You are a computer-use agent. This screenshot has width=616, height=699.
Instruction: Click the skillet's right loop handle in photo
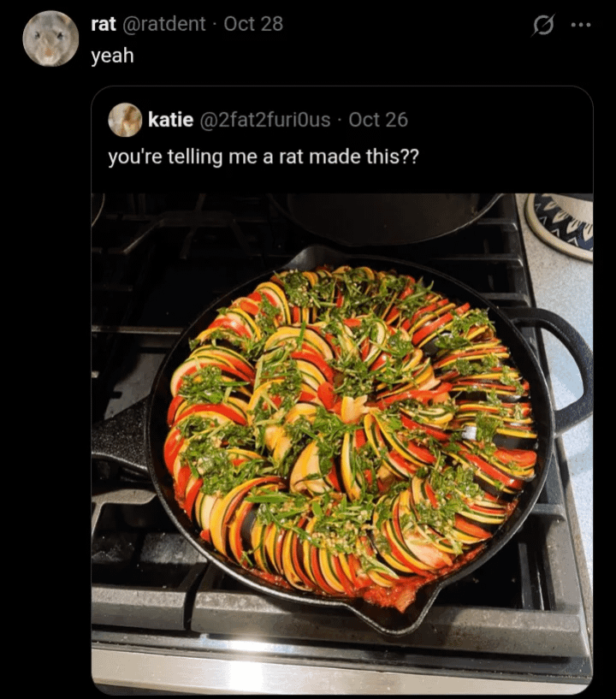point(568,361)
